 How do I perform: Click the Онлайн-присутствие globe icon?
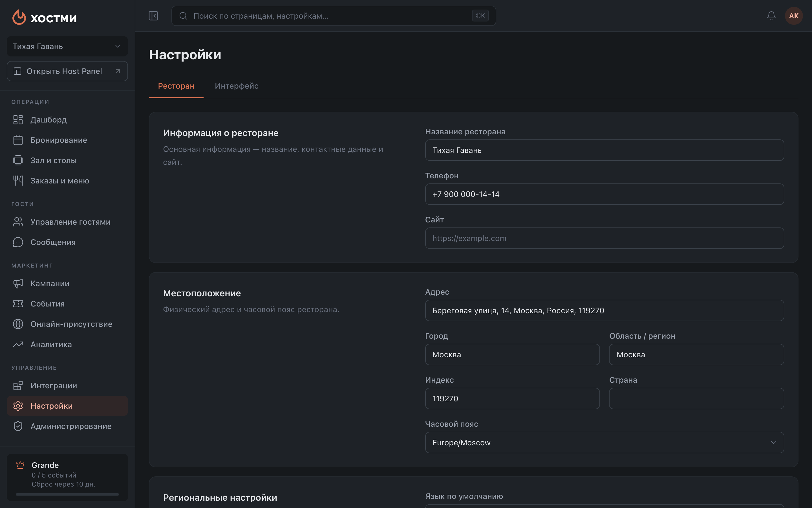coord(18,324)
